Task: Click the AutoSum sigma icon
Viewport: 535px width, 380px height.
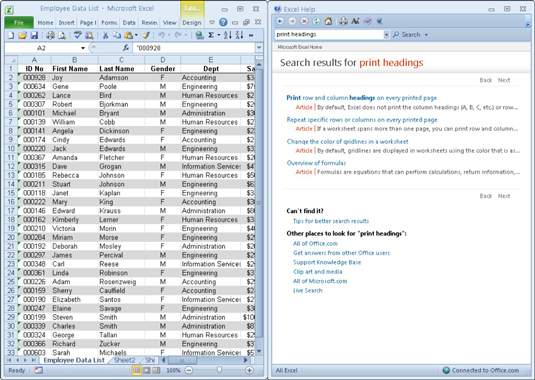Action: (211, 35)
